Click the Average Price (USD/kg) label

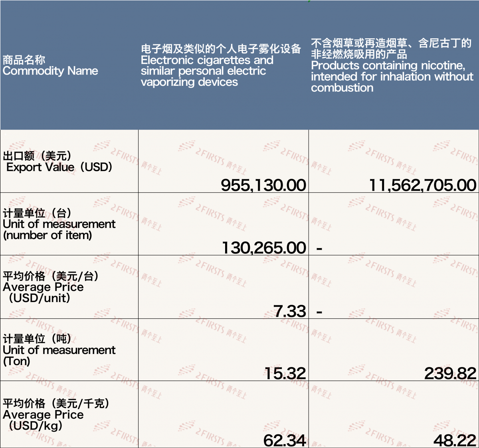56,414
